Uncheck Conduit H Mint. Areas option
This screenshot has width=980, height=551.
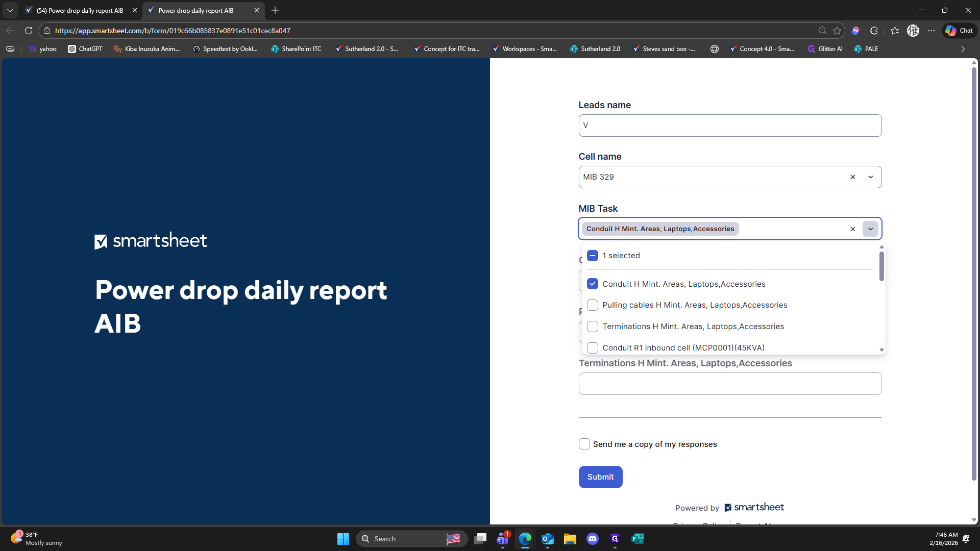coord(593,284)
